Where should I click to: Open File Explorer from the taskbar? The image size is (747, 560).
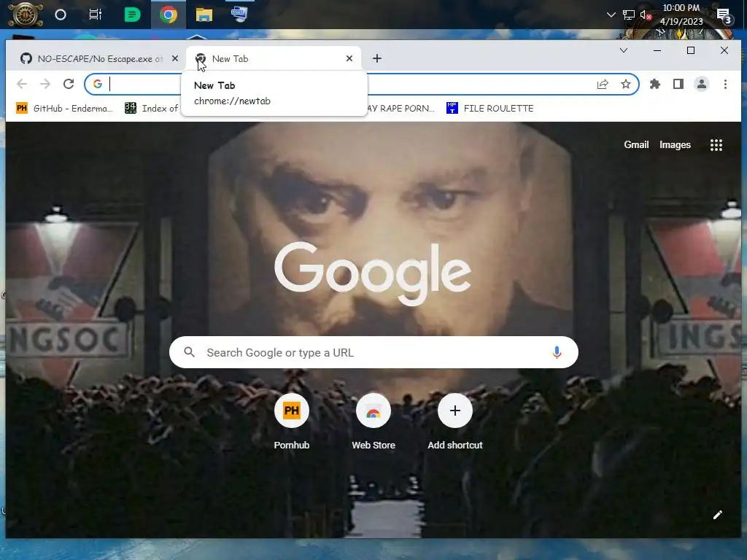tap(204, 15)
